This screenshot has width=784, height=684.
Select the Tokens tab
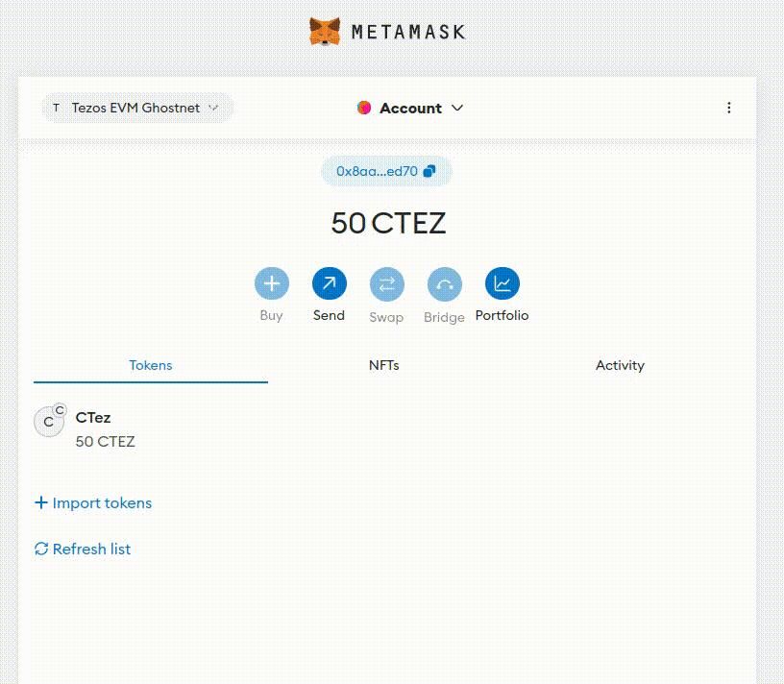[x=150, y=365]
